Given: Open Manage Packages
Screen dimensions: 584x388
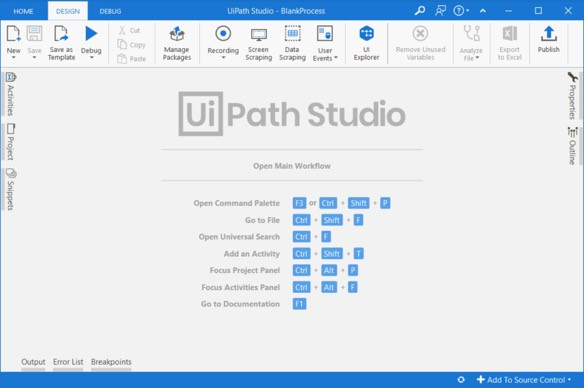Looking at the screenshot, I should pyautogui.click(x=177, y=43).
